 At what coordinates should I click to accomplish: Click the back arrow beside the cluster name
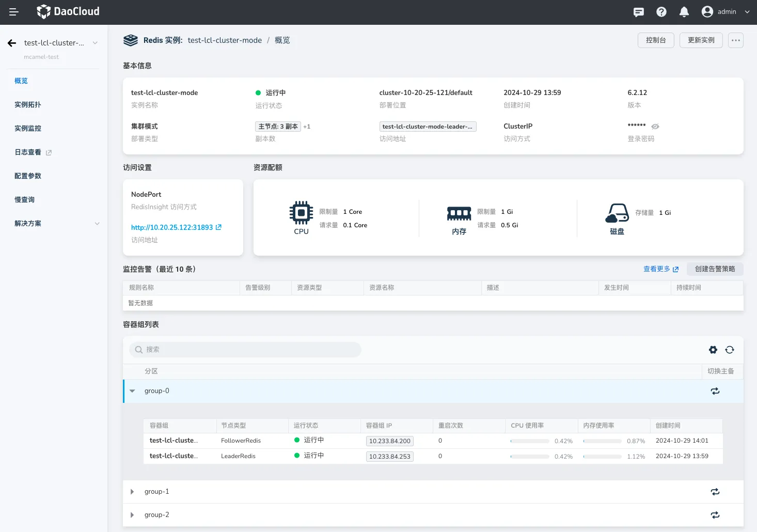[x=12, y=43]
